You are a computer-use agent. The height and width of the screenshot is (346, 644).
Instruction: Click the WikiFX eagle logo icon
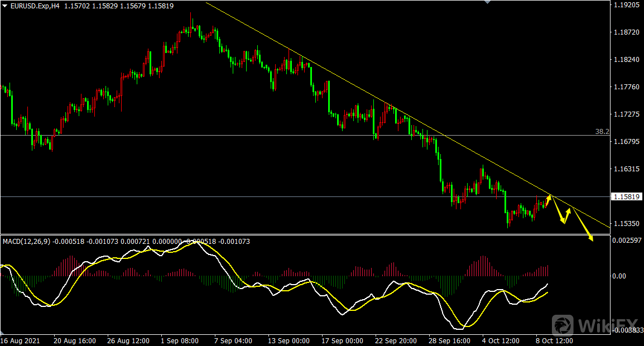pos(564,324)
